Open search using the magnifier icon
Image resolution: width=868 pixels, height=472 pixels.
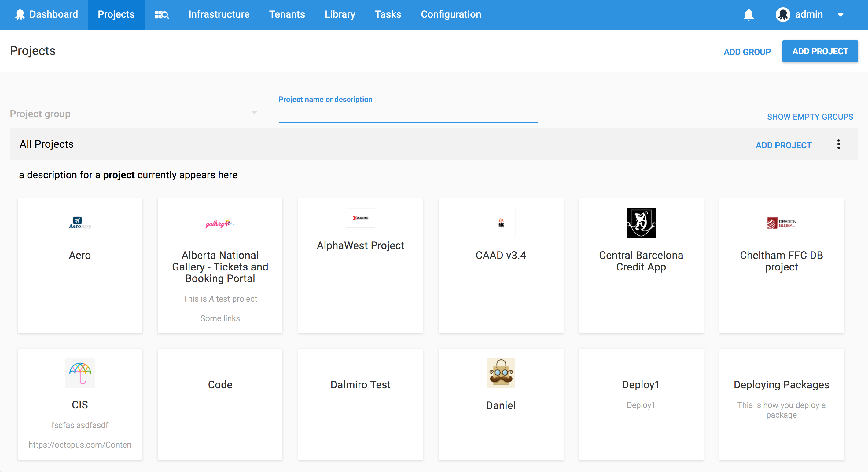click(161, 14)
